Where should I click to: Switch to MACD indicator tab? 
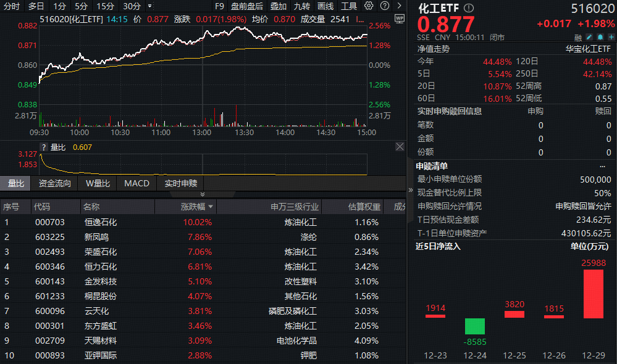coord(136,183)
